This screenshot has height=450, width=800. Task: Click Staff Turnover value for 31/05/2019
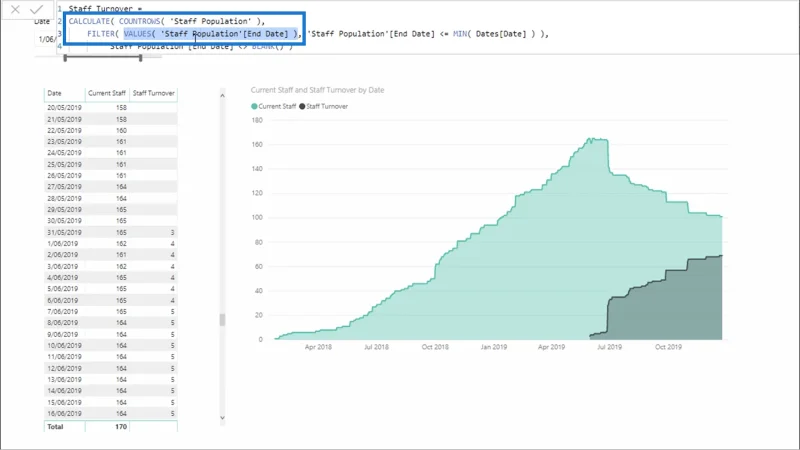pos(172,233)
